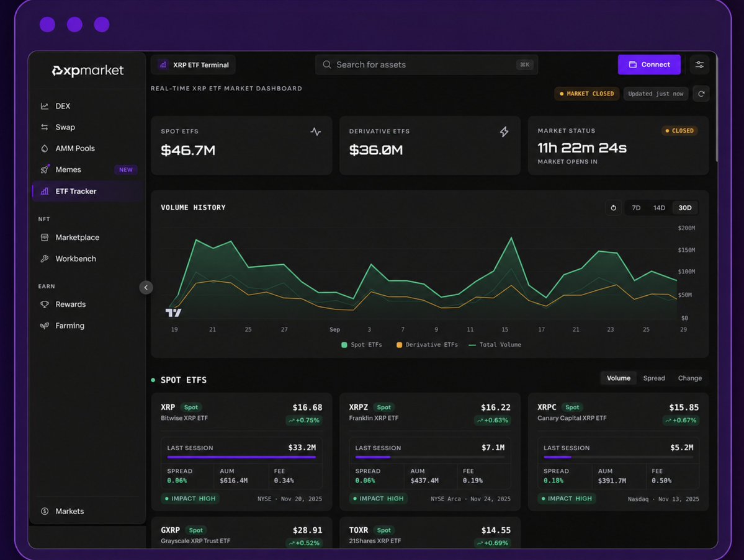Click IMPACT HIGH badge on Canary card
Screen dimensions: 744x560
567,499
